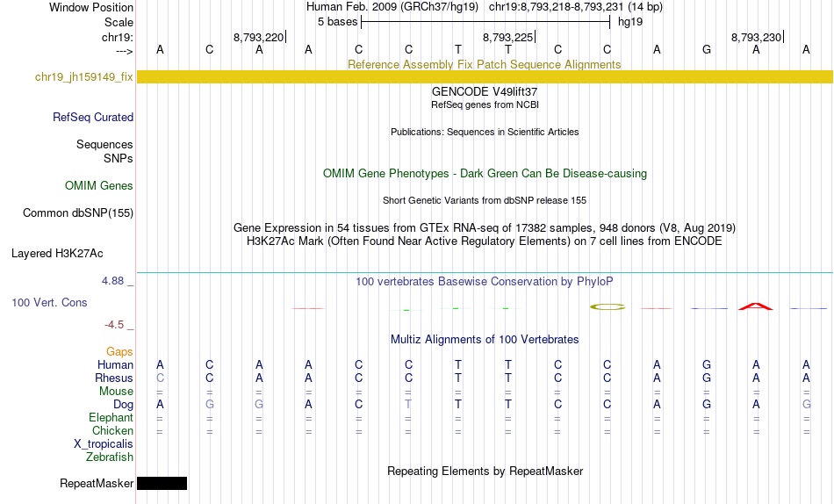Click the H3K27Ac Mark track title
This screenshot has width=834, height=504.
coord(484,241)
